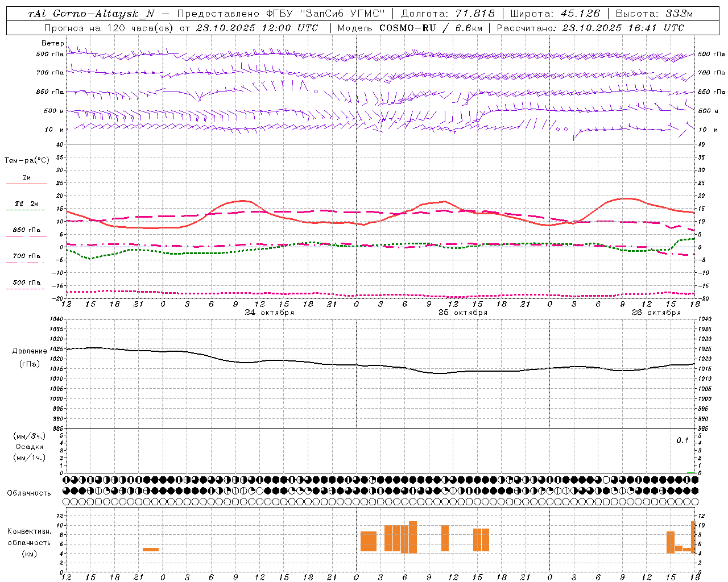Click the elevation value Высота: 333м
The width and height of the screenshot is (728, 582).
click(x=654, y=14)
